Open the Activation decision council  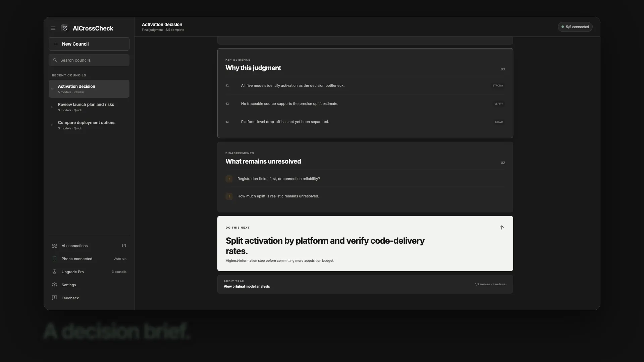coord(89,89)
